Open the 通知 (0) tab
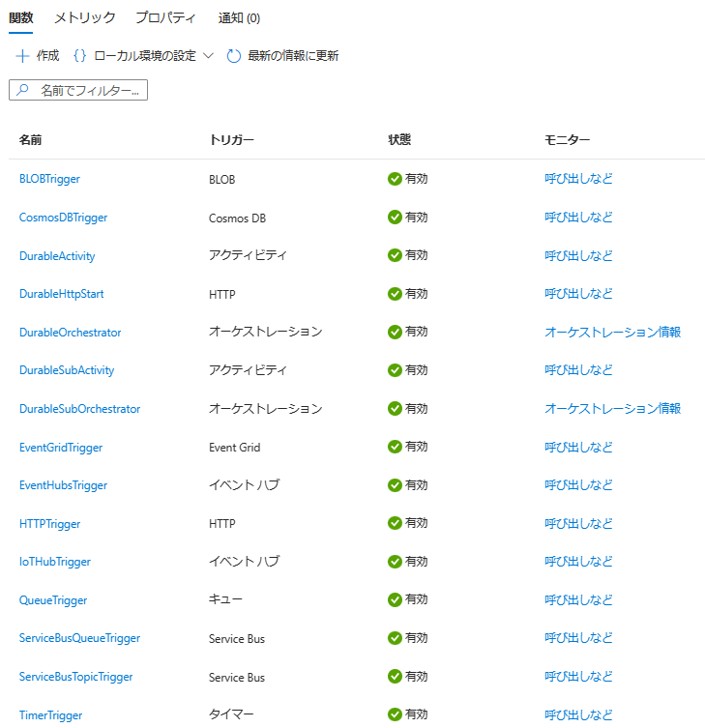Image resolution: width=705 pixels, height=728 pixels. pyautogui.click(x=239, y=18)
